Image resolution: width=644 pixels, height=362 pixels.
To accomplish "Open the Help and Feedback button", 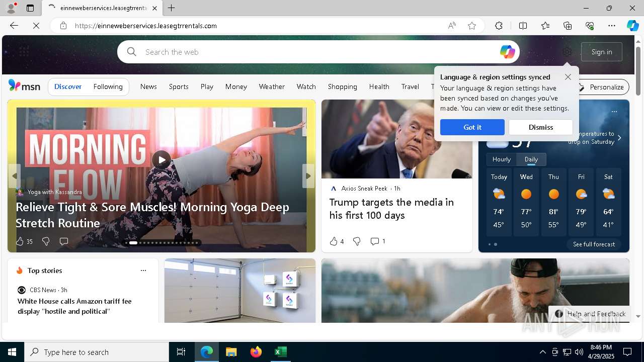I will pos(590,314).
